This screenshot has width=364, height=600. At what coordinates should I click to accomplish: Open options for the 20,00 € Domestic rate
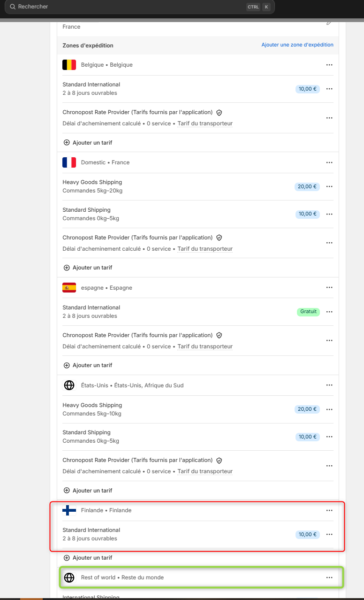(x=329, y=186)
